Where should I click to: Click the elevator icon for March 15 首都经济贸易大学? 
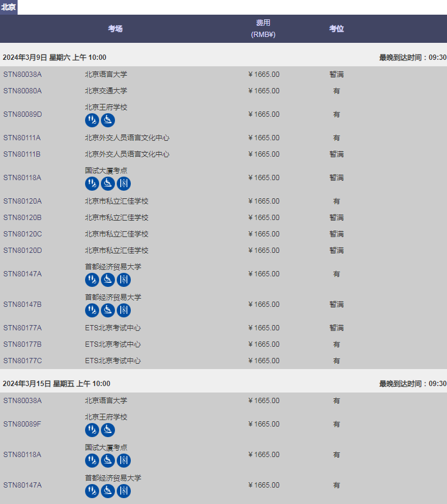tap(123, 491)
